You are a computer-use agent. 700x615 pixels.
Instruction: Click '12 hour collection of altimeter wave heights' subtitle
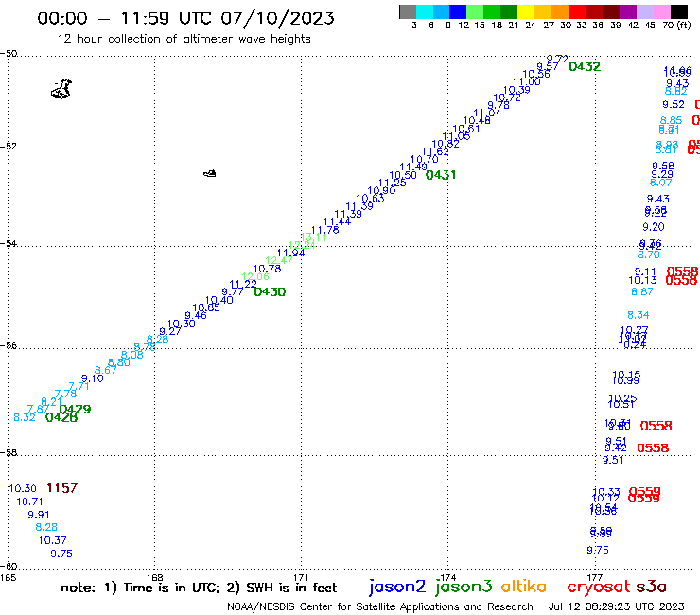(x=184, y=39)
